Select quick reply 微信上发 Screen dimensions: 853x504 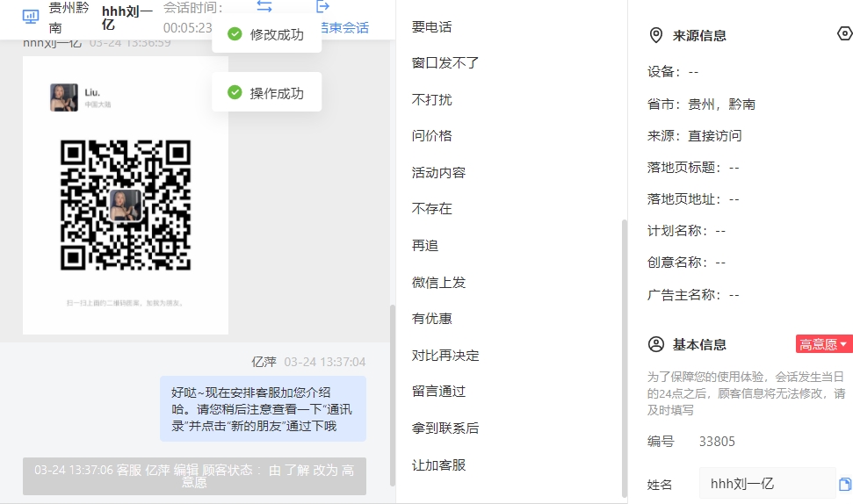(438, 283)
